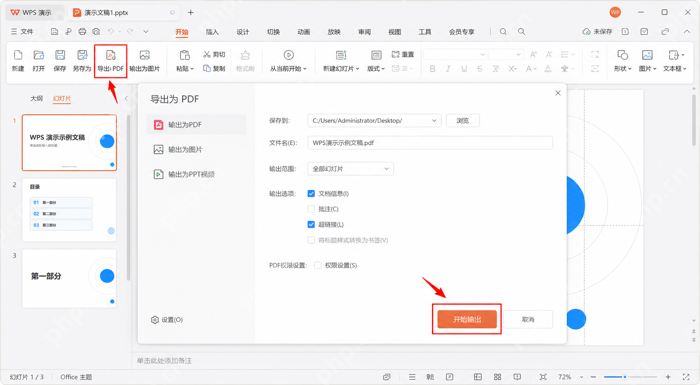Screen dimensions: 700x385
Task: Switch to the 大纲 (Outline) panel tab
Action: 37,98
